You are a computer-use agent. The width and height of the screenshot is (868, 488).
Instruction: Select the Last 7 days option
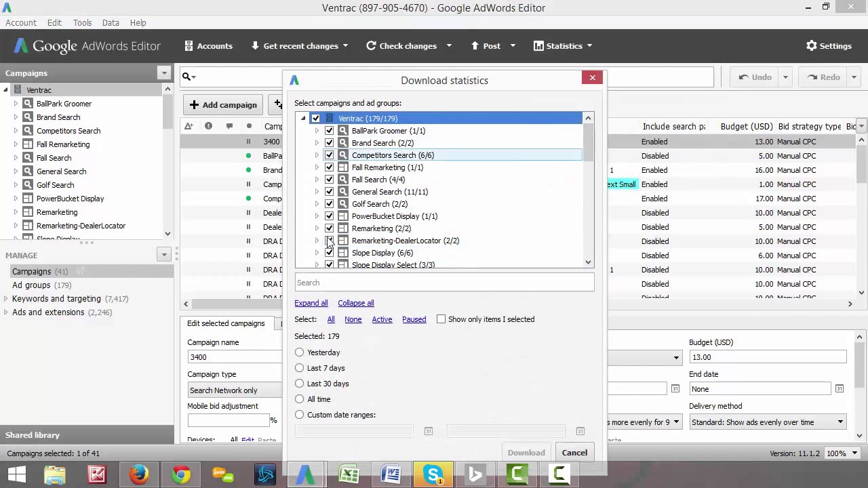300,368
